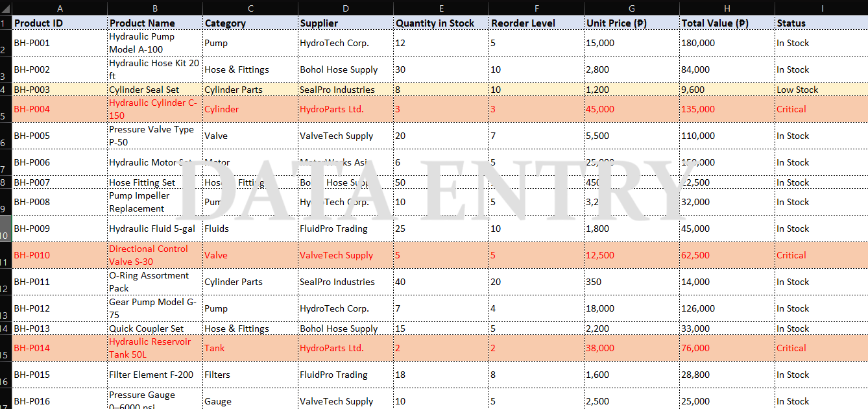Select the cell containing BH-P004
This screenshot has height=409, width=868.
tap(60, 109)
